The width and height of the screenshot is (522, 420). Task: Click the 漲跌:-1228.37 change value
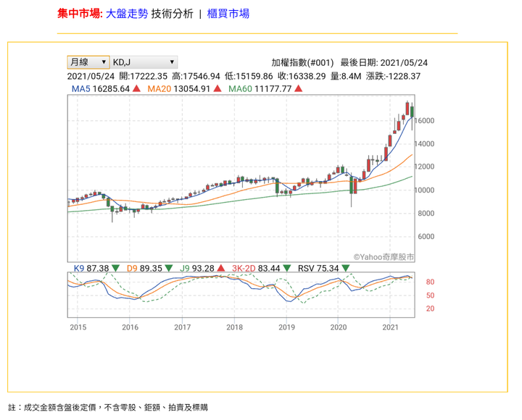coord(393,76)
